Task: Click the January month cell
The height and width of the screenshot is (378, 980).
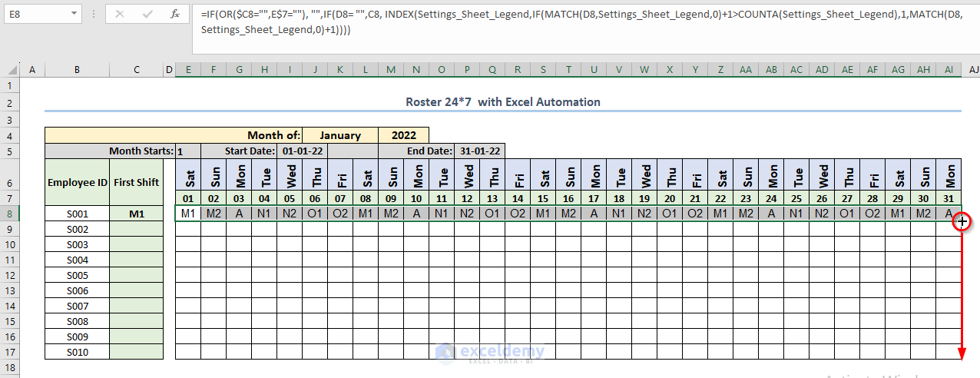Action: 340,135
